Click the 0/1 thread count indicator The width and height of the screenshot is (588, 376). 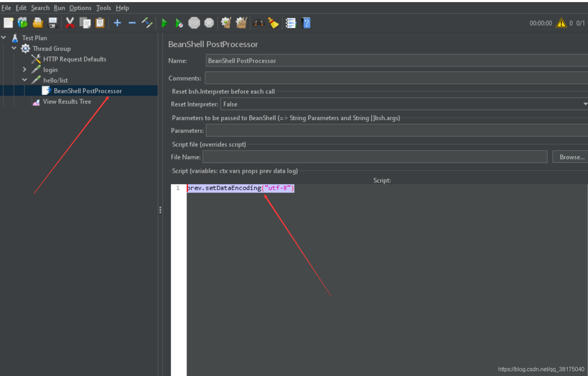580,23
